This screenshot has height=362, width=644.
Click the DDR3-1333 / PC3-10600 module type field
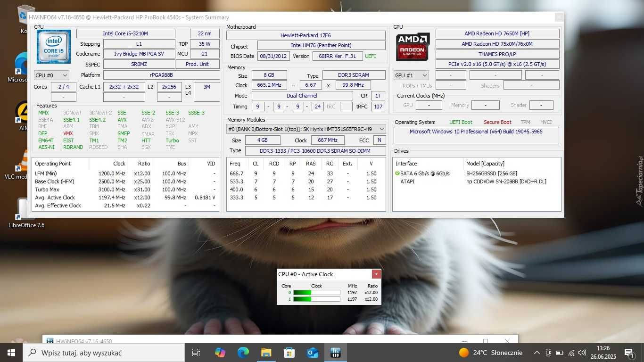click(315, 151)
